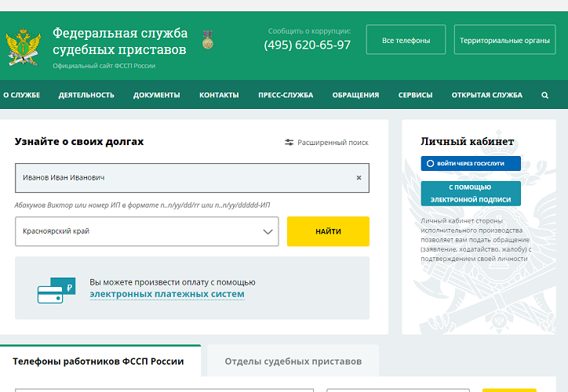
Task: Open the КОНТАКТЫ menu
Action: click(x=219, y=95)
